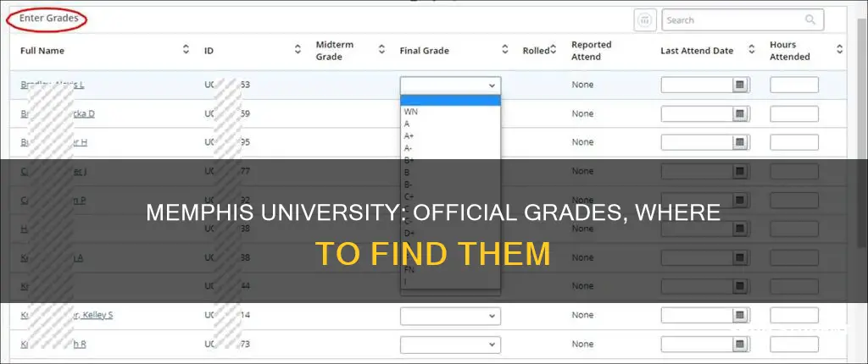Click Last Attend Date field for ID ending 53
Viewport: 868px width, 364px height.
click(698, 85)
